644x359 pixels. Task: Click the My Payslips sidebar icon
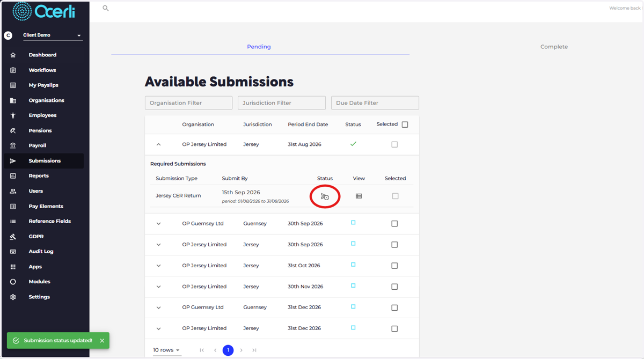point(13,85)
